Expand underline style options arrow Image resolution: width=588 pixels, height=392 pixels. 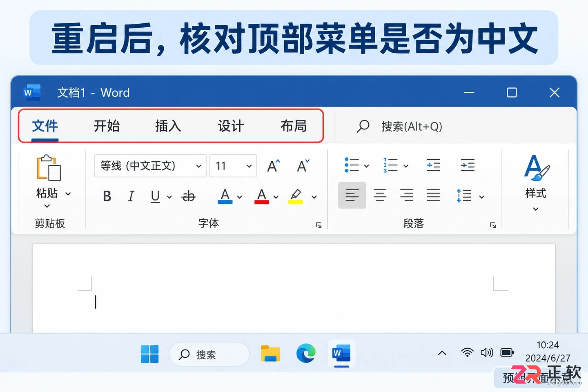[x=169, y=197]
